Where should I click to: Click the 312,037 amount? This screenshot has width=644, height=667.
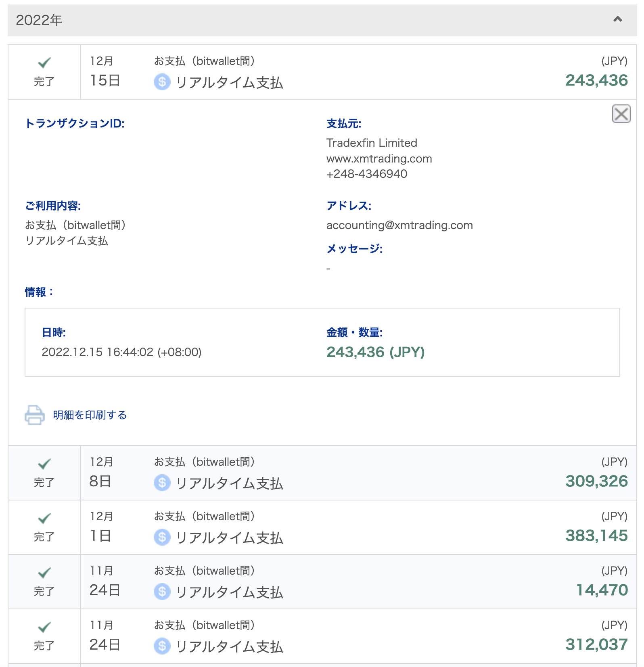tap(596, 644)
